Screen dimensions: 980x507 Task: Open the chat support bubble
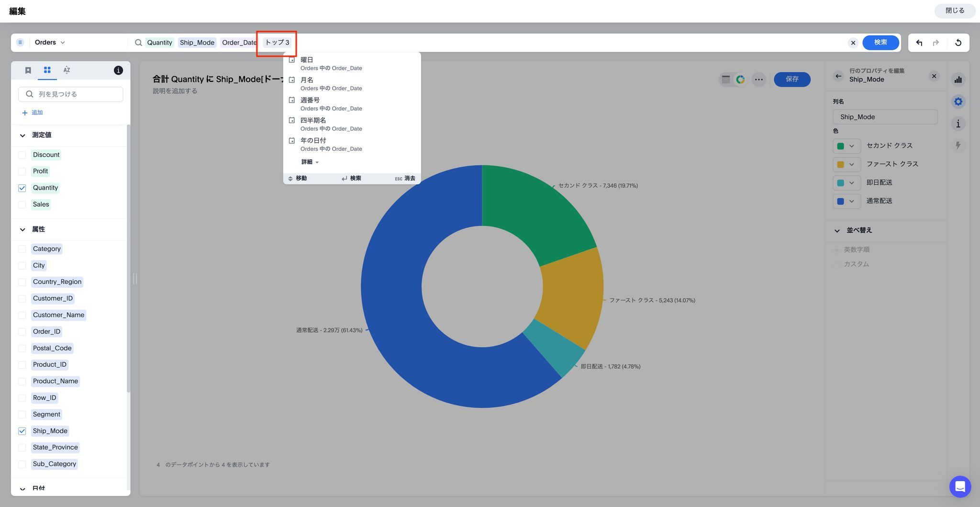tap(960, 486)
